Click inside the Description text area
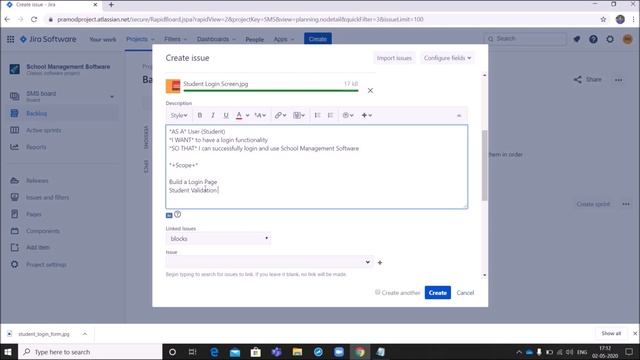This screenshot has height=360, width=640. (x=317, y=167)
